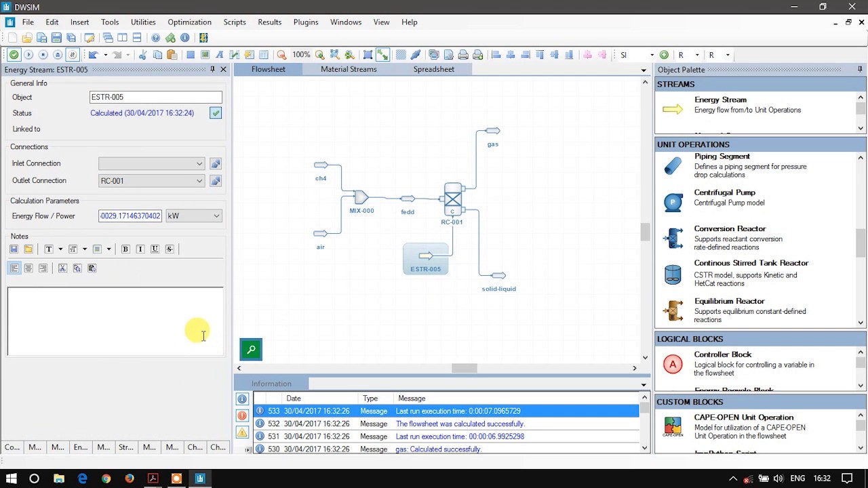Expand the Information panel dropdown arrow

[x=644, y=384]
